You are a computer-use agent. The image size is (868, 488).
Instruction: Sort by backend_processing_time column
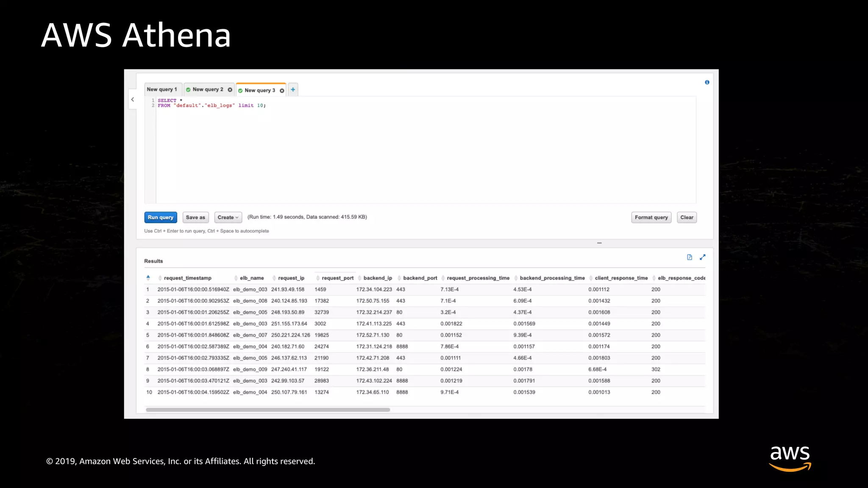549,278
